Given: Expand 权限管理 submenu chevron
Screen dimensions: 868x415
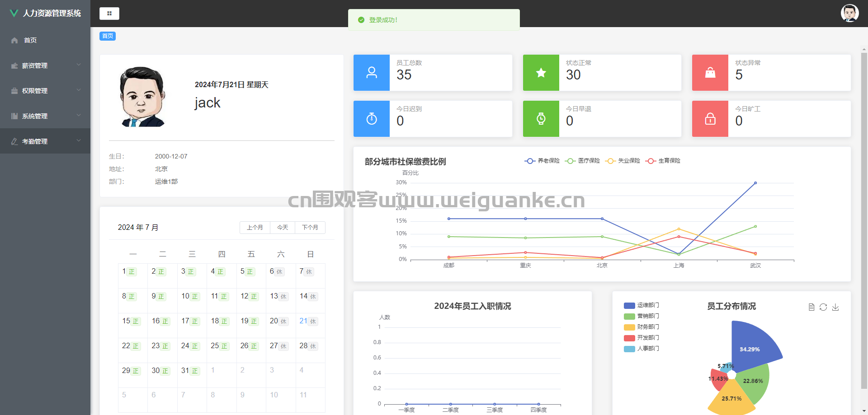Looking at the screenshot, I should pyautogui.click(x=79, y=90).
